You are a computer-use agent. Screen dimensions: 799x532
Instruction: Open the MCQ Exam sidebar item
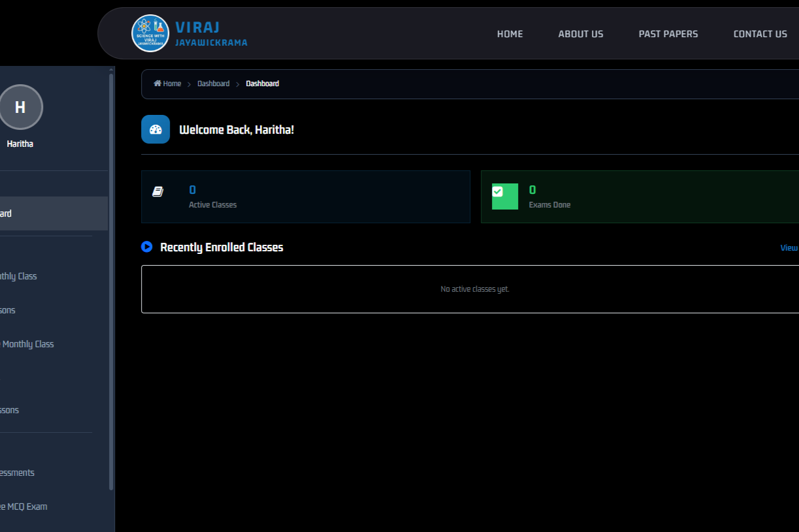(x=24, y=507)
